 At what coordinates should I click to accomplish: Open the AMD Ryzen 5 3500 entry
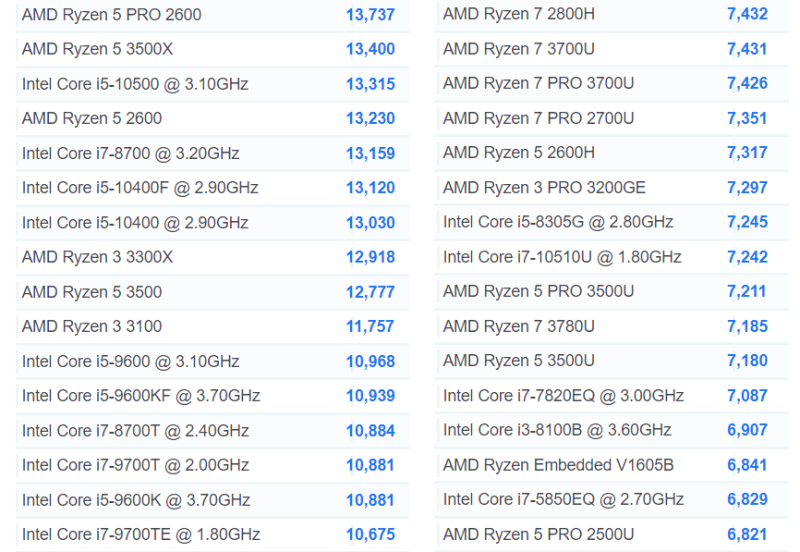[x=92, y=292]
